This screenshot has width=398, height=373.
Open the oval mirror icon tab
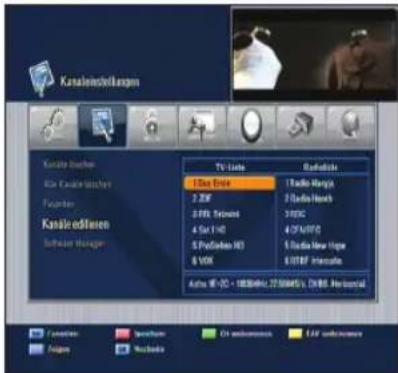coord(251,127)
